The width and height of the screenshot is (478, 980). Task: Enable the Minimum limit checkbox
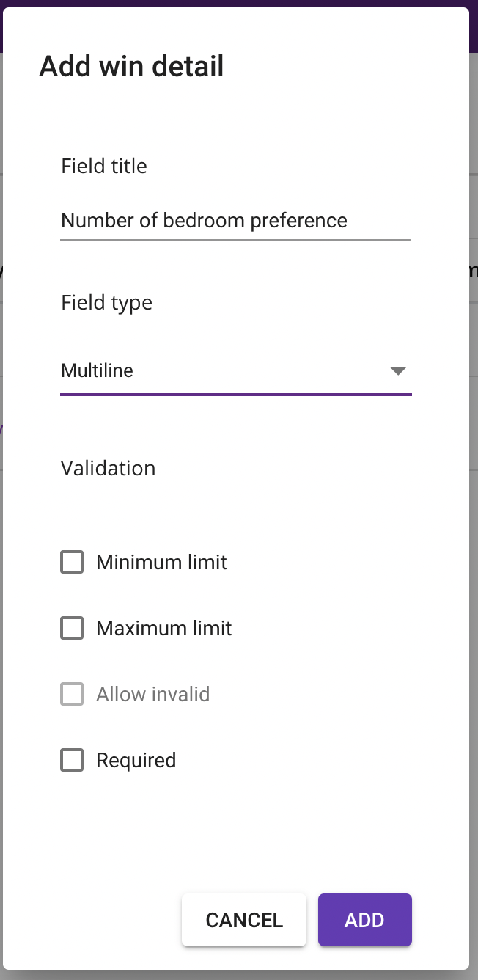(x=72, y=563)
